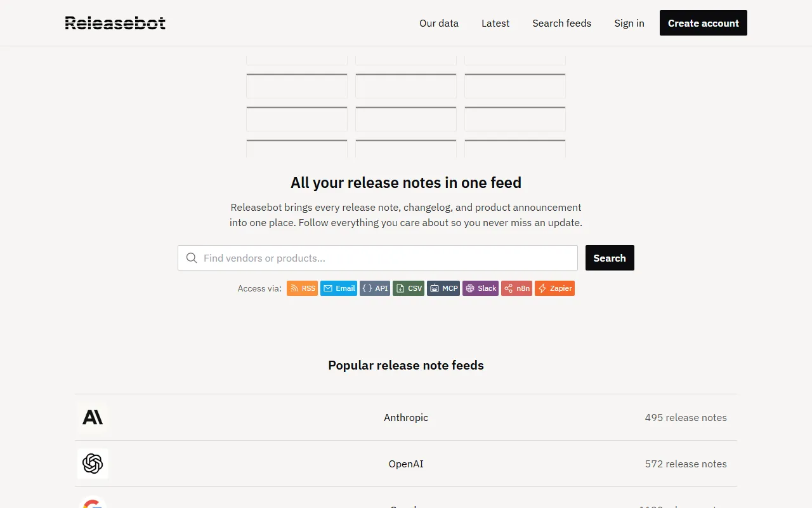Open Our data in the navigation
Screen dimensions: 812x508
pos(439,23)
